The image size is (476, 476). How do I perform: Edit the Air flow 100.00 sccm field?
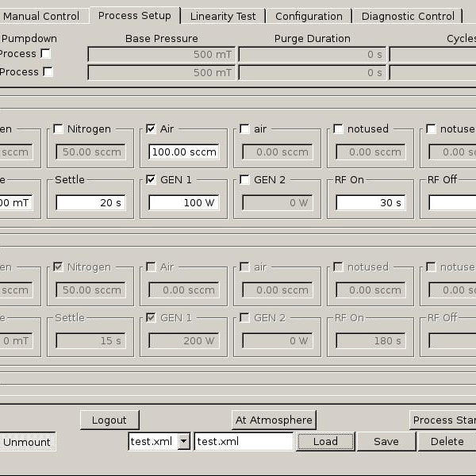(183, 152)
